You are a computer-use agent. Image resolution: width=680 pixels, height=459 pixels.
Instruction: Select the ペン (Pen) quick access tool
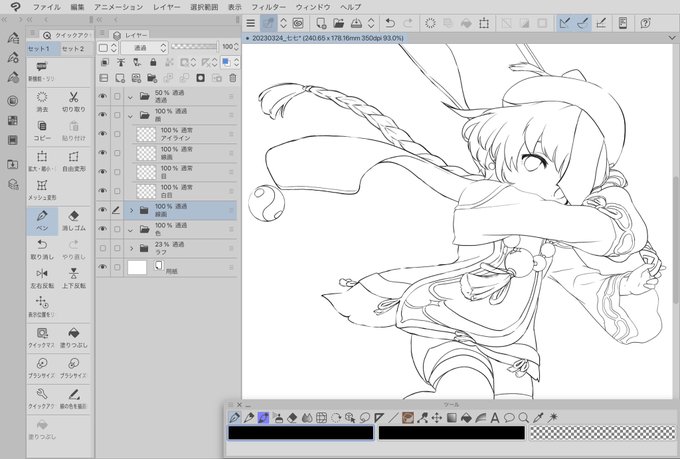click(42, 221)
